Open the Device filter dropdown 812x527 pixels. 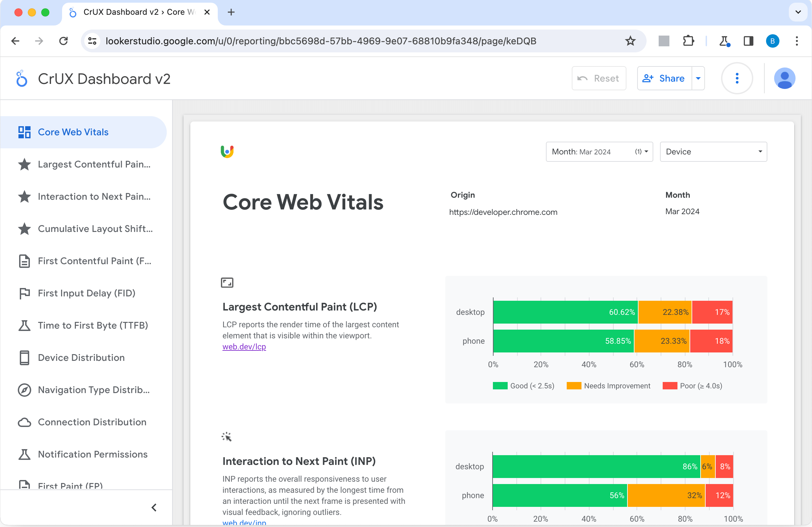[x=713, y=151]
